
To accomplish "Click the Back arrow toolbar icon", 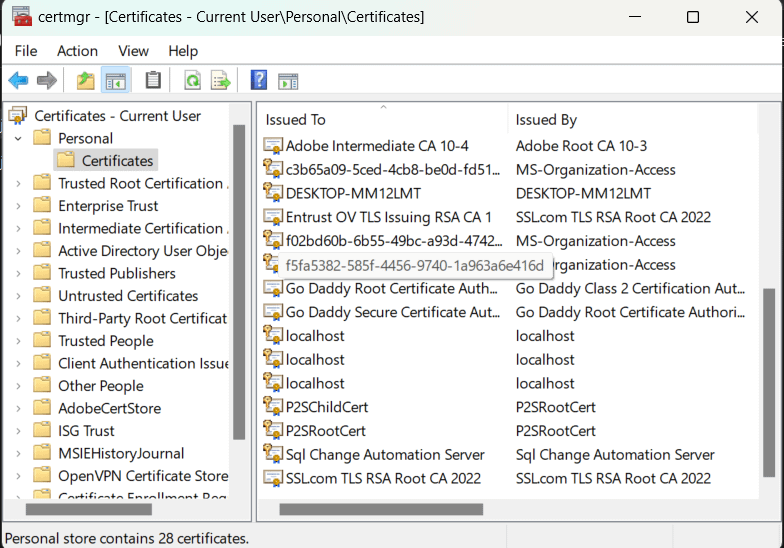I will pyautogui.click(x=18, y=81).
